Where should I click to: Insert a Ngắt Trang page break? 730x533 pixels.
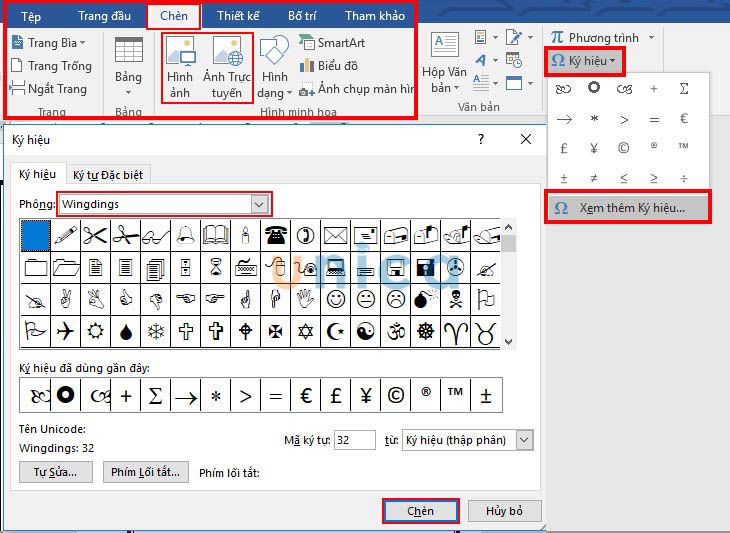(48, 88)
